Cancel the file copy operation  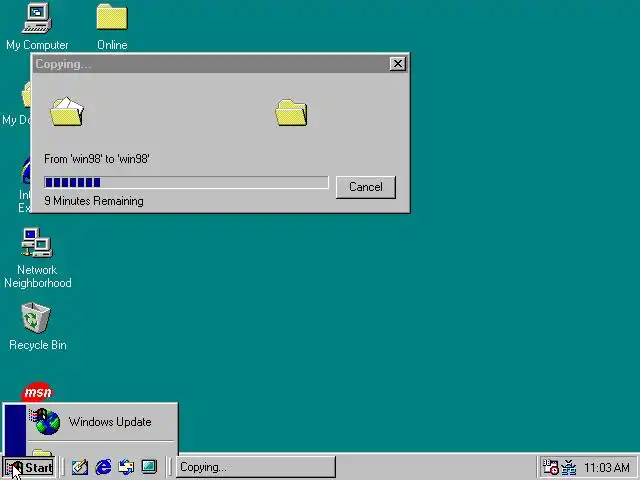tap(366, 187)
